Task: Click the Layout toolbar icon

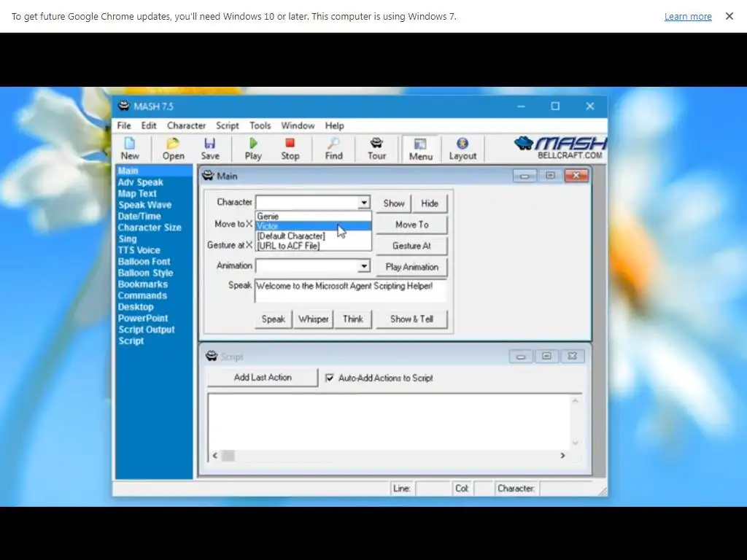Action: click(462, 149)
